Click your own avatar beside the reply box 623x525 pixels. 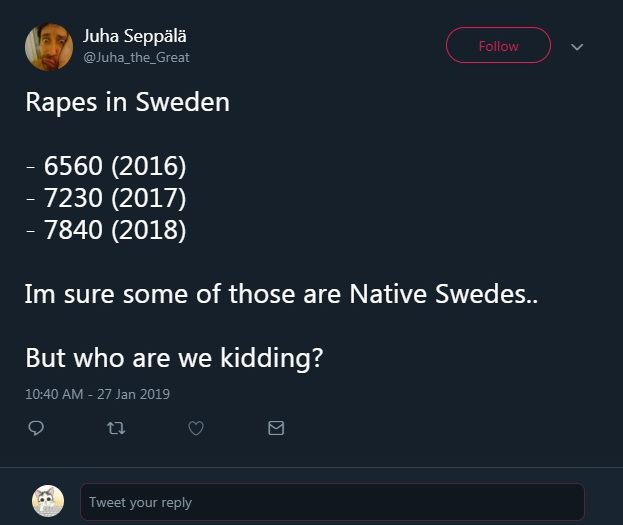[x=48, y=501]
